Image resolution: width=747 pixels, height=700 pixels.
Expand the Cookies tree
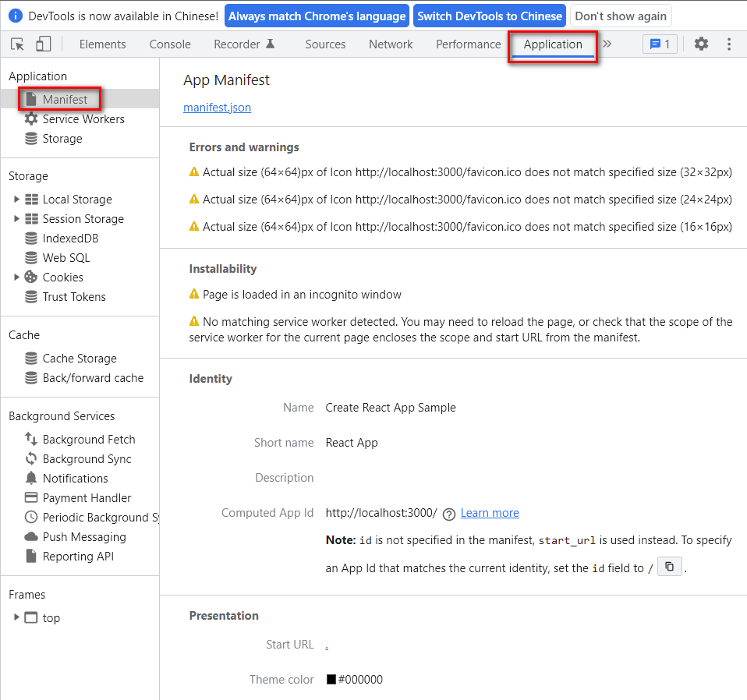click(16, 277)
